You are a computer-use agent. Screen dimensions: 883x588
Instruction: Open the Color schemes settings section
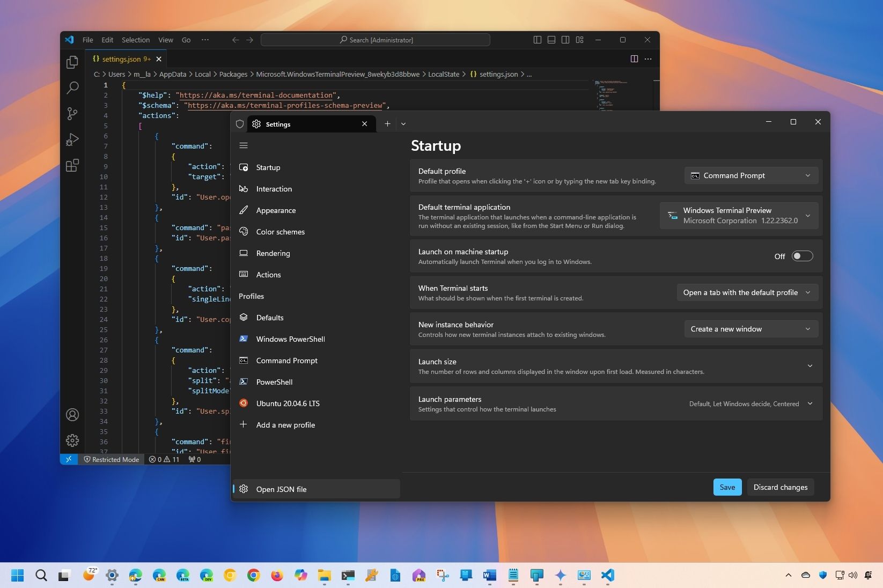tap(279, 231)
